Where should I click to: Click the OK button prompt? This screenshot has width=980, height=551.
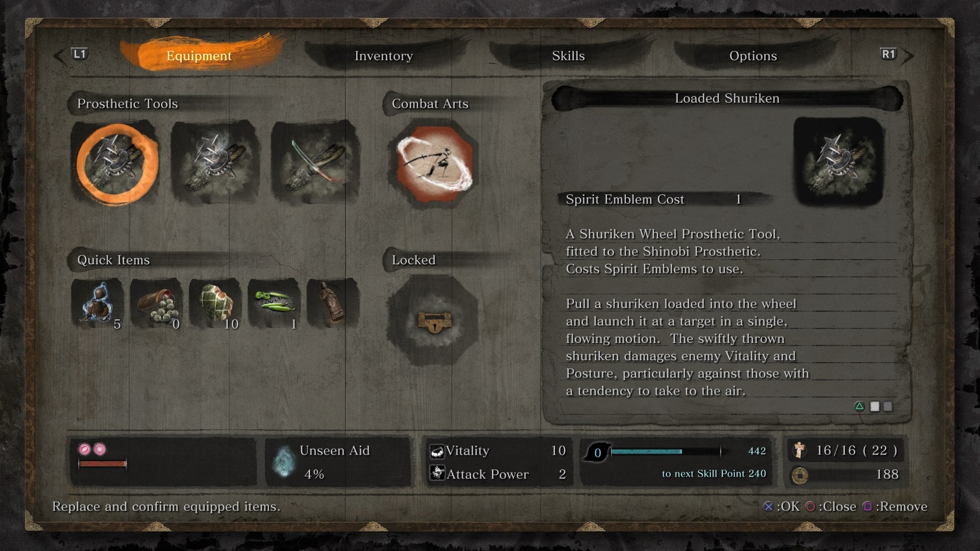pos(781,507)
